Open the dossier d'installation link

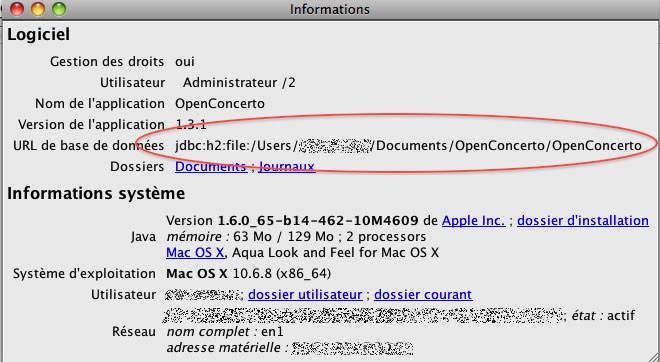pyautogui.click(x=583, y=221)
